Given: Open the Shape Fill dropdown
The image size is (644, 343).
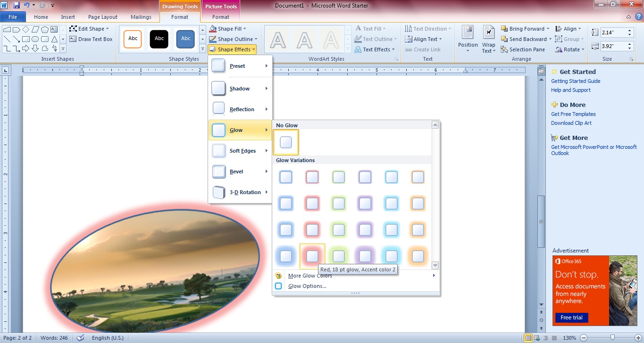Looking at the screenshot, I should click(x=230, y=28).
